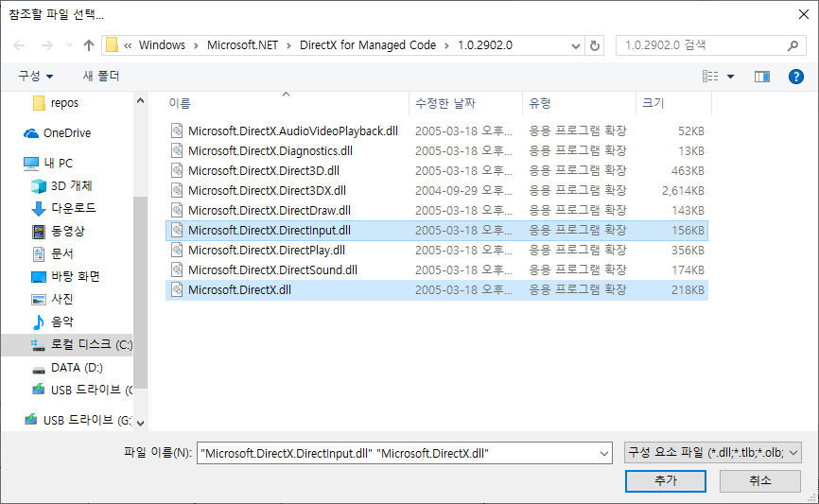
Task: Open view options dropdown arrow
Action: pyautogui.click(x=731, y=77)
